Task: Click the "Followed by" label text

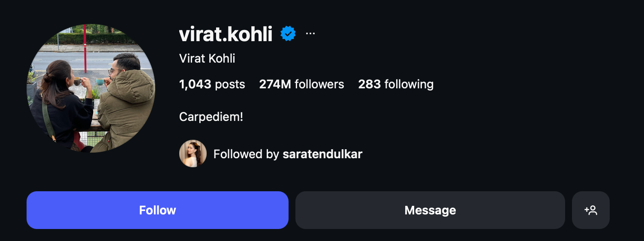Action: tap(246, 154)
